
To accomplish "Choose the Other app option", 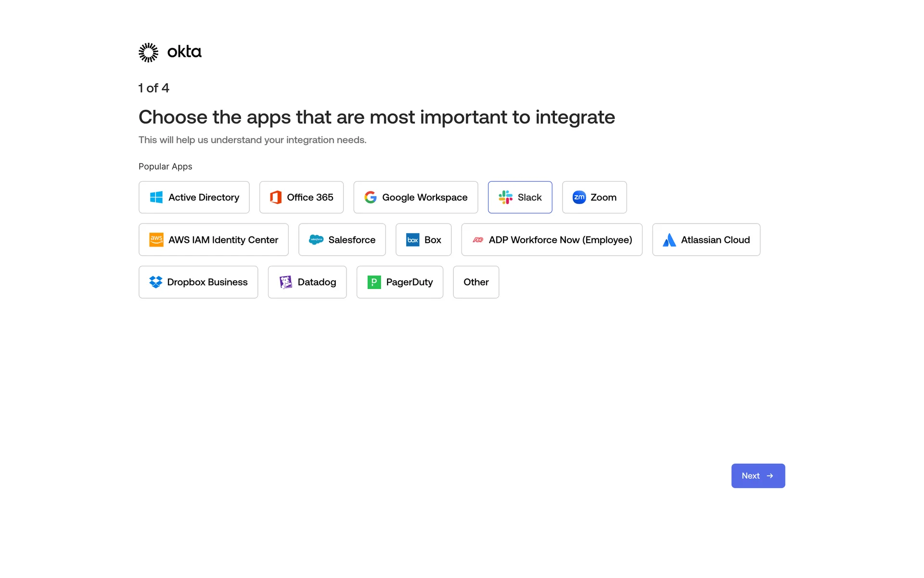I will click(476, 282).
